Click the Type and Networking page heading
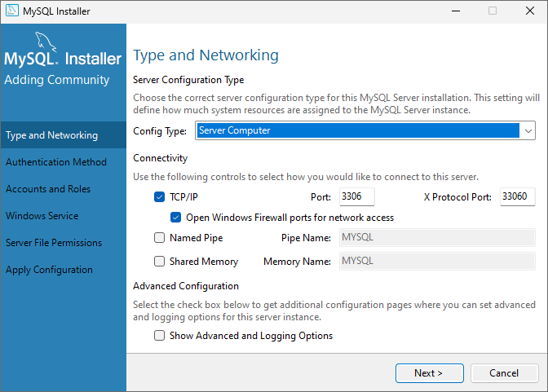The height and width of the screenshot is (392, 548). coord(205,55)
